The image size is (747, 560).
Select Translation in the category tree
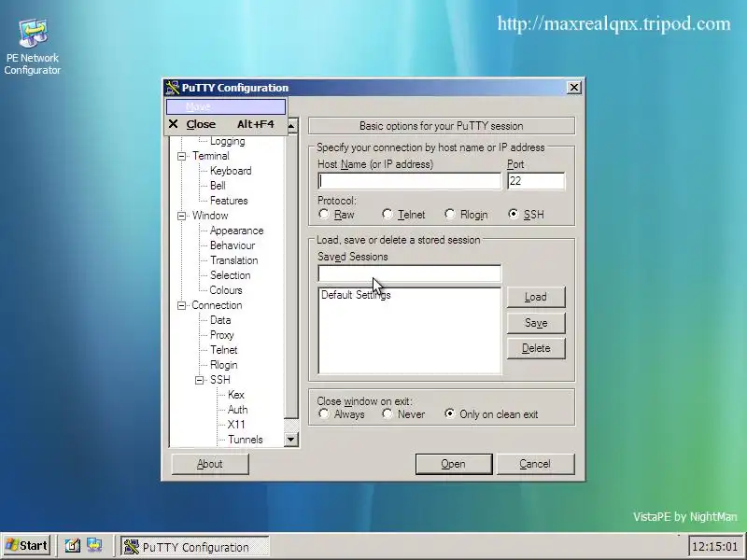234,260
